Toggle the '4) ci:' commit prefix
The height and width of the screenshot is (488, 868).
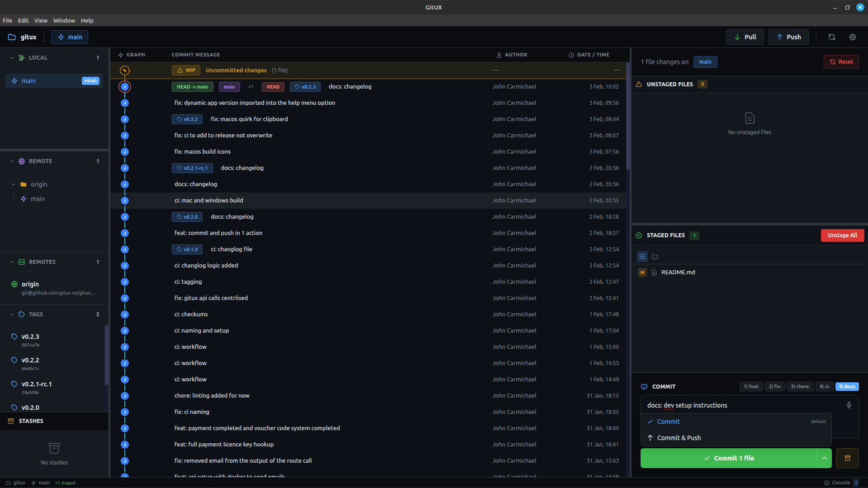point(824,386)
